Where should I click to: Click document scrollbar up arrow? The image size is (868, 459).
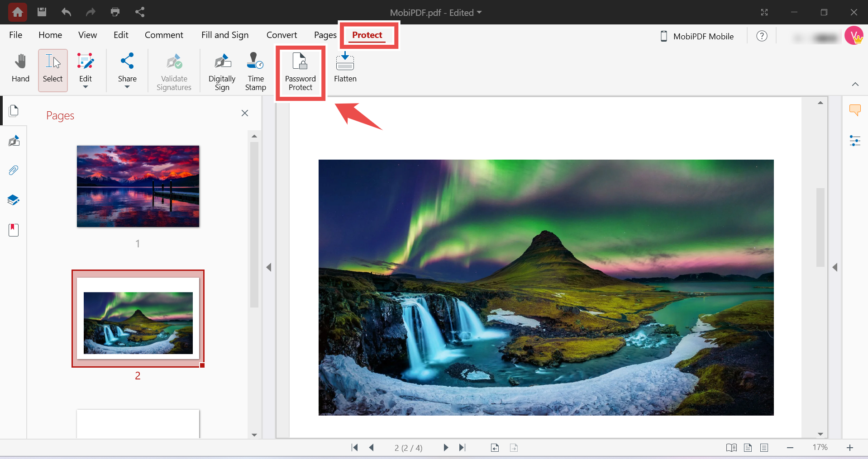(820, 103)
